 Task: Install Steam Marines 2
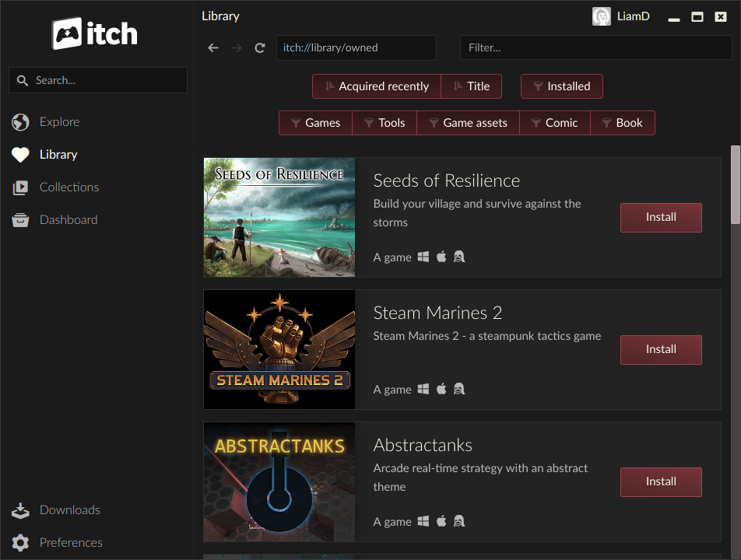click(661, 350)
